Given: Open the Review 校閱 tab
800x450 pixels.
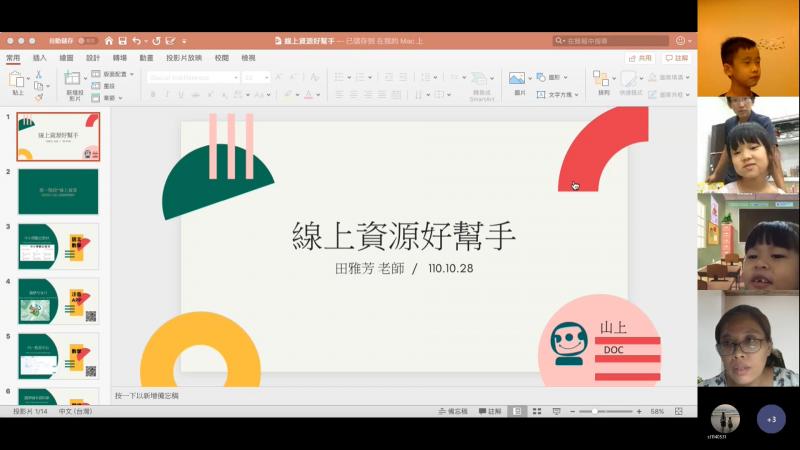Looking at the screenshot, I should pyautogui.click(x=221, y=58).
